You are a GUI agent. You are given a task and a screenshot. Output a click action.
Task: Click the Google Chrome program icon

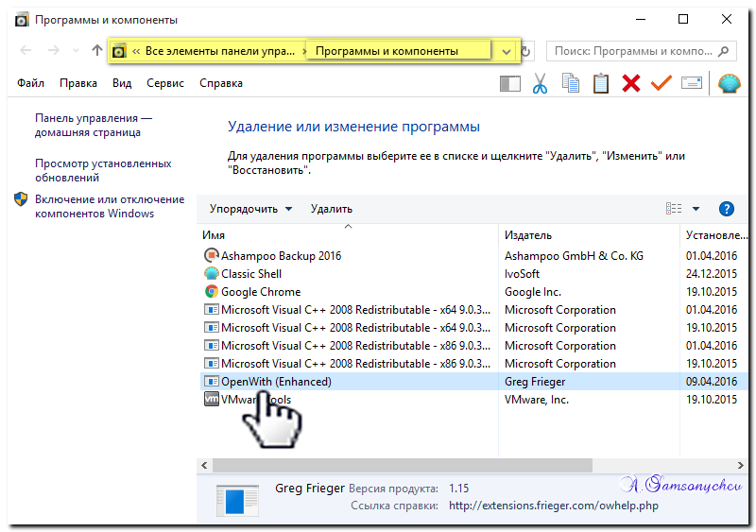211,291
